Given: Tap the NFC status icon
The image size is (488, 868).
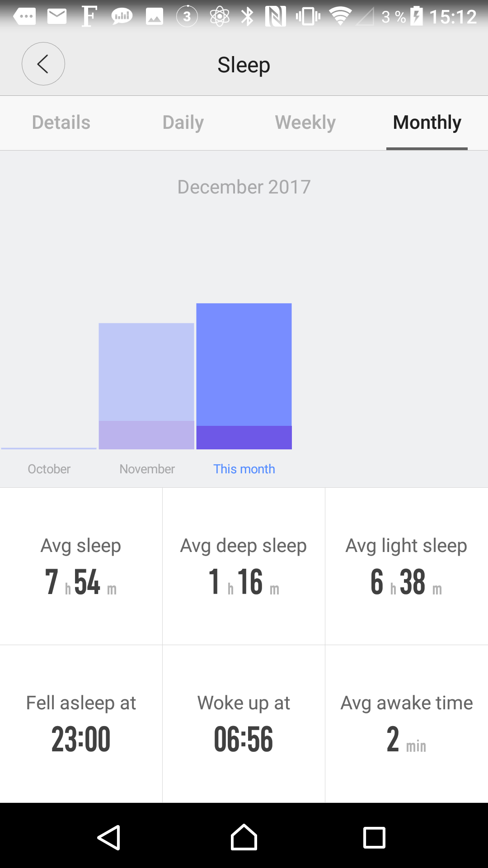Looking at the screenshot, I should coord(275,17).
